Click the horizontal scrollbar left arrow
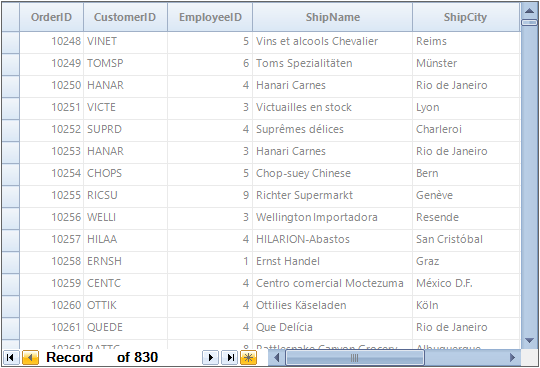This screenshot has height=368, width=540. (x=276, y=358)
